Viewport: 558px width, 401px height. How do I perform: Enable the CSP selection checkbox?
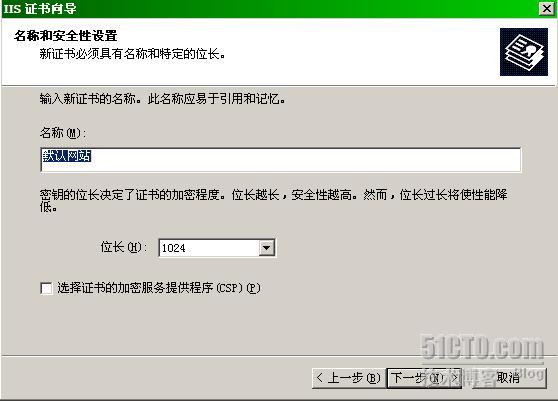point(46,288)
